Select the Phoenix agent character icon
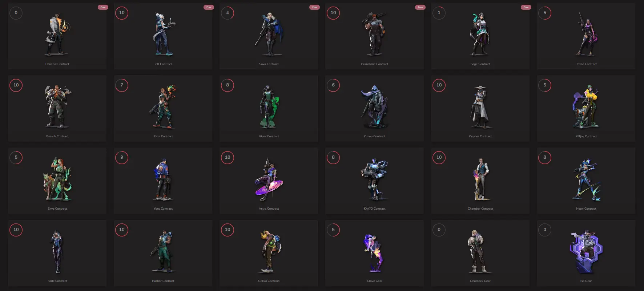This screenshot has width=644, height=291. pos(57,34)
